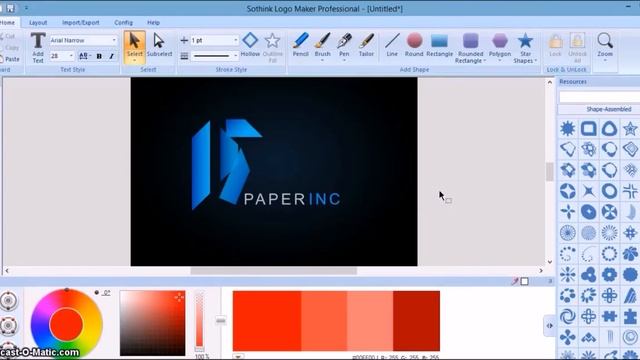Insert the snowflake asterisk resource shape
The height and width of the screenshot is (360, 640).
click(567, 274)
